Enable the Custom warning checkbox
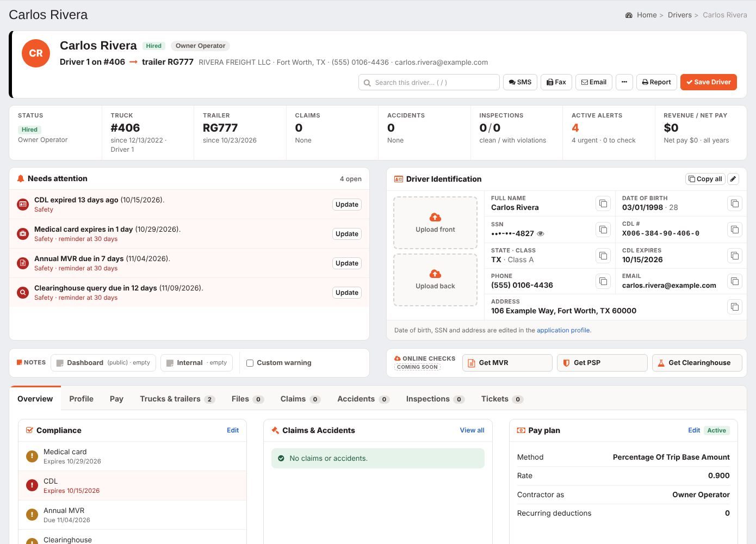 [x=250, y=363]
